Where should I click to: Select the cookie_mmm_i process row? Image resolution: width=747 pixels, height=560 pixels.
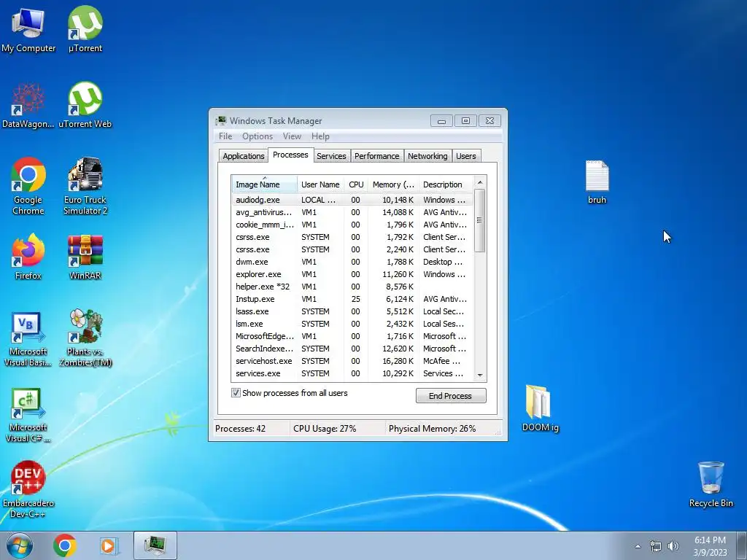[x=352, y=225]
